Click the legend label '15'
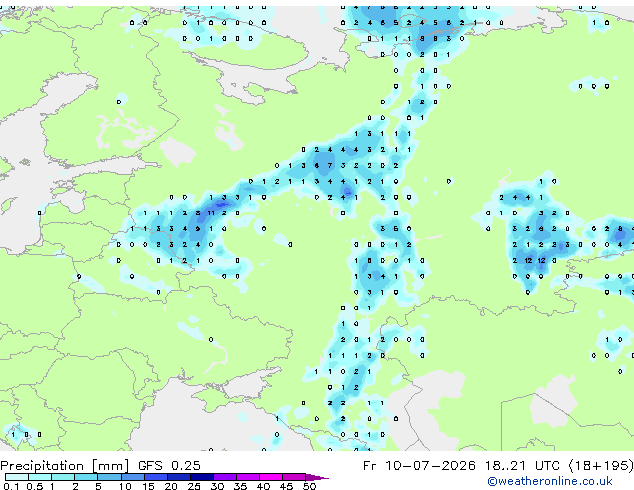The height and width of the screenshot is (490, 634). click(x=148, y=486)
